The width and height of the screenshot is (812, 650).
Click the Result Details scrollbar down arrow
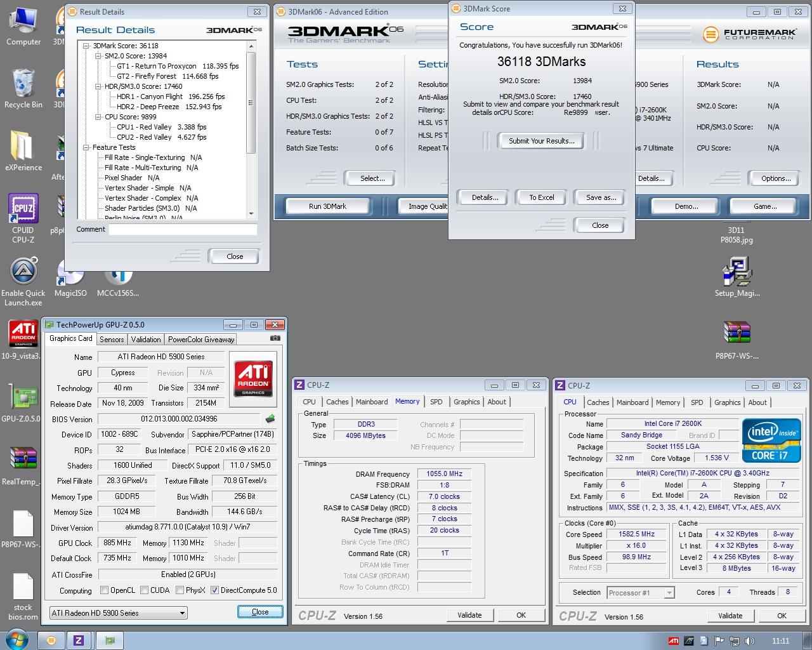pos(251,214)
